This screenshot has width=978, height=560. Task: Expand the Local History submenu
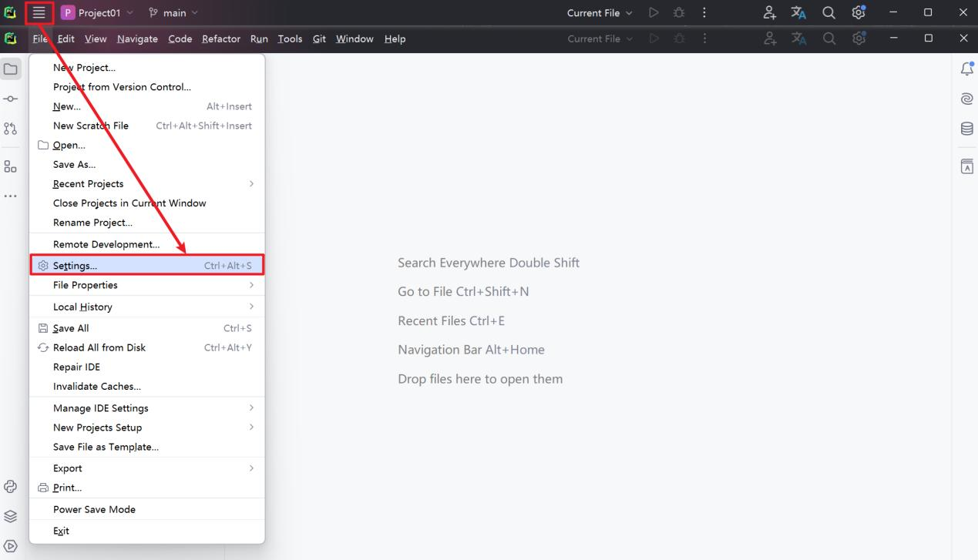pos(146,307)
